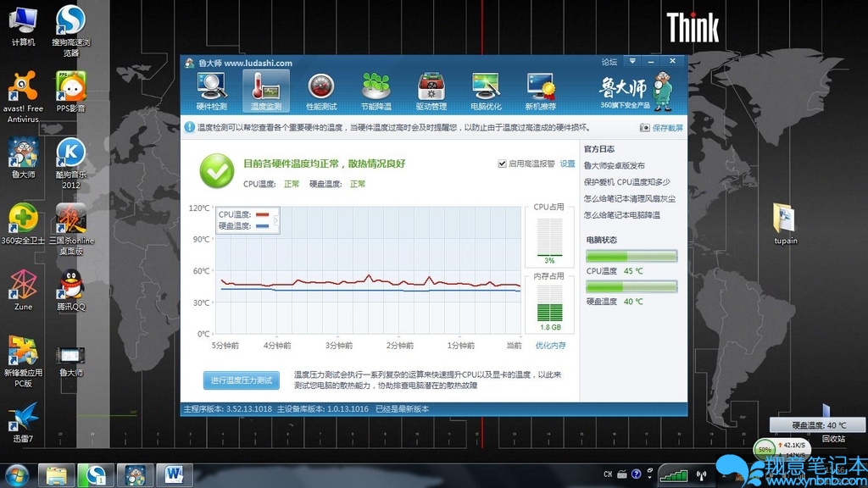
Task: Select the 腾讯QQ penguin desktop shortcut
Action: 71,290
